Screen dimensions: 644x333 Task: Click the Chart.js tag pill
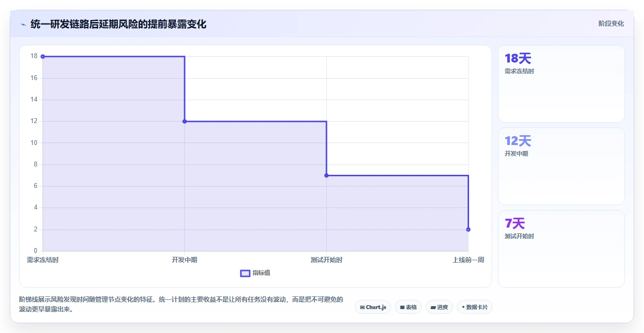point(373,307)
